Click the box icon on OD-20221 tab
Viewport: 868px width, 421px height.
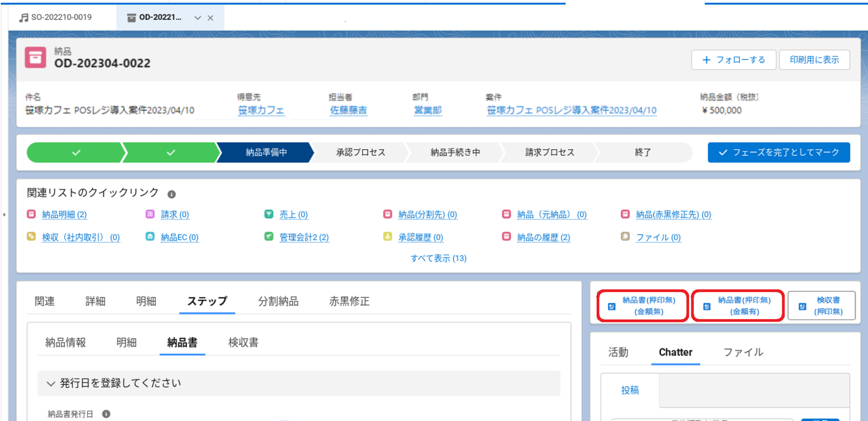[x=131, y=18]
